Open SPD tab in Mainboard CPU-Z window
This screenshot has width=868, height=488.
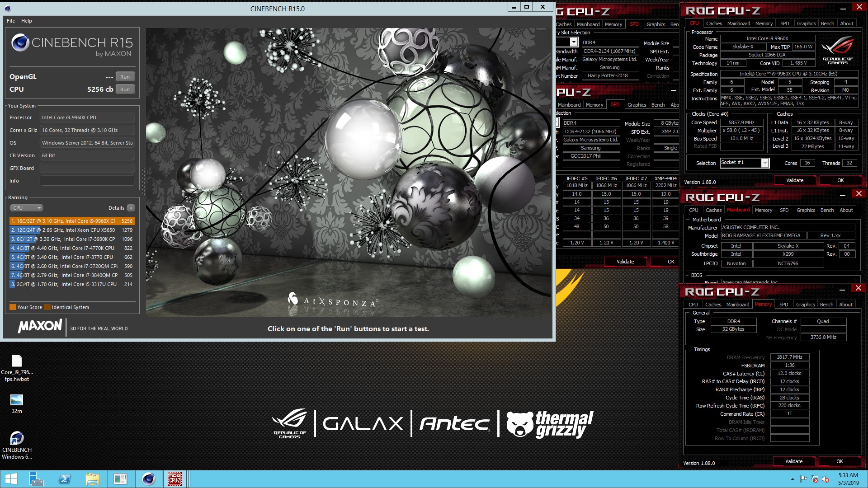tap(784, 210)
